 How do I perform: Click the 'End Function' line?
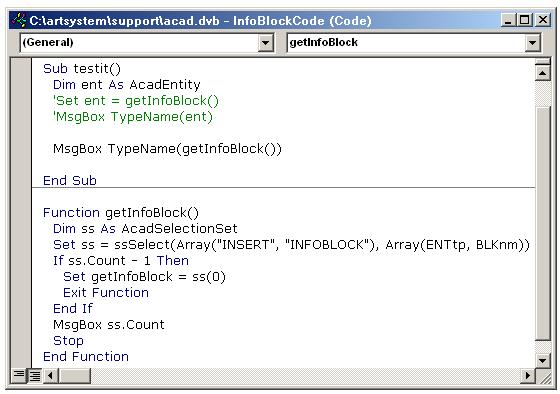[86, 356]
